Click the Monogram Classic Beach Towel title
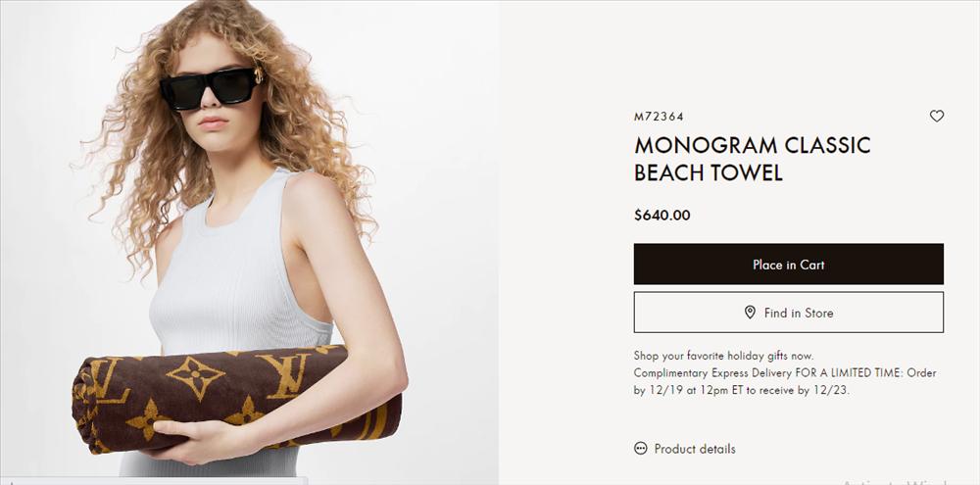Image resolution: width=980 pixels, height=485 pixels. click(x=752, y=159)
